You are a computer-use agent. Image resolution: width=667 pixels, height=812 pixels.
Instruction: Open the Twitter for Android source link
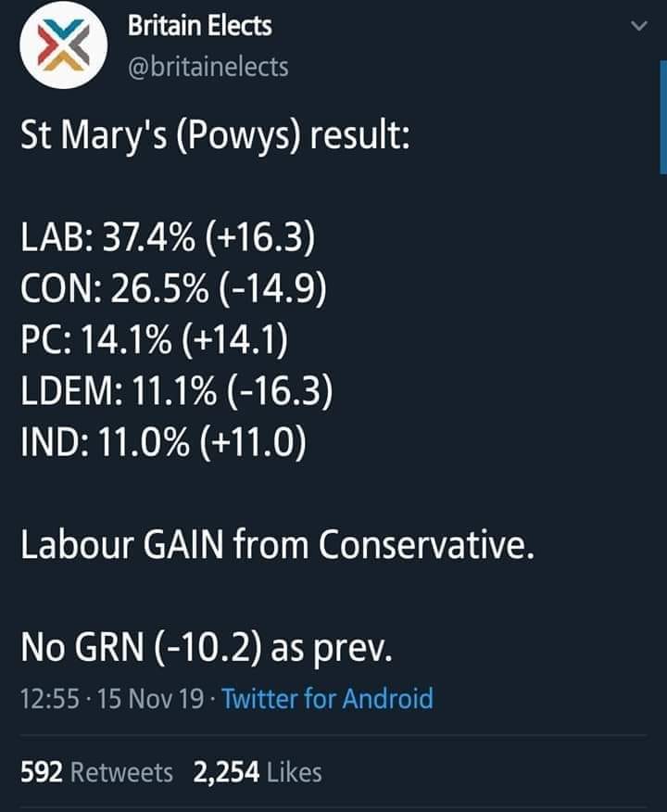pyautogui.click(x=328, y=698)
